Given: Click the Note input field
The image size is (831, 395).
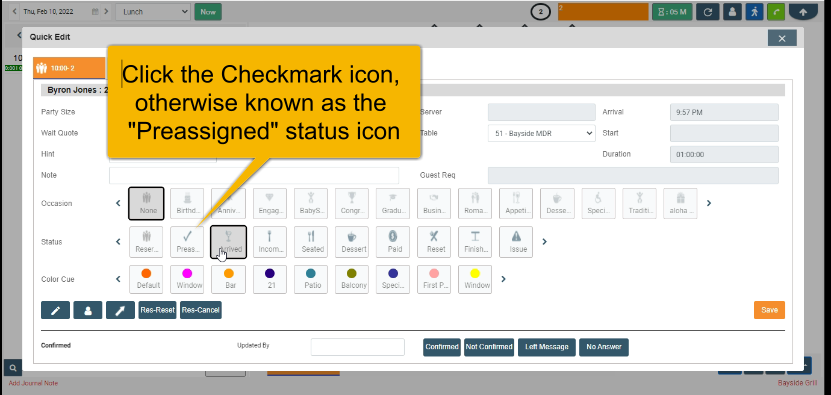Looking at the screenshot, I should (x=254, y=175).
